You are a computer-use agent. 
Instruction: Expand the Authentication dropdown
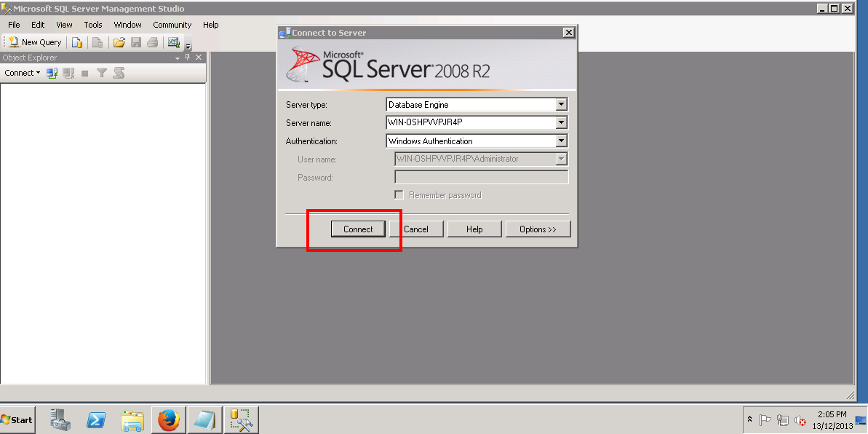click(x=561, y=141)
